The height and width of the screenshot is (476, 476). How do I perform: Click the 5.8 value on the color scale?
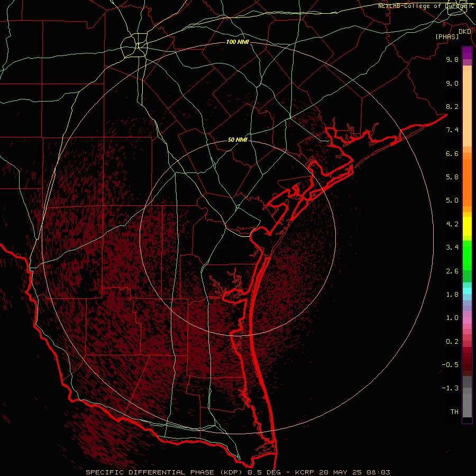click(452, 177)
